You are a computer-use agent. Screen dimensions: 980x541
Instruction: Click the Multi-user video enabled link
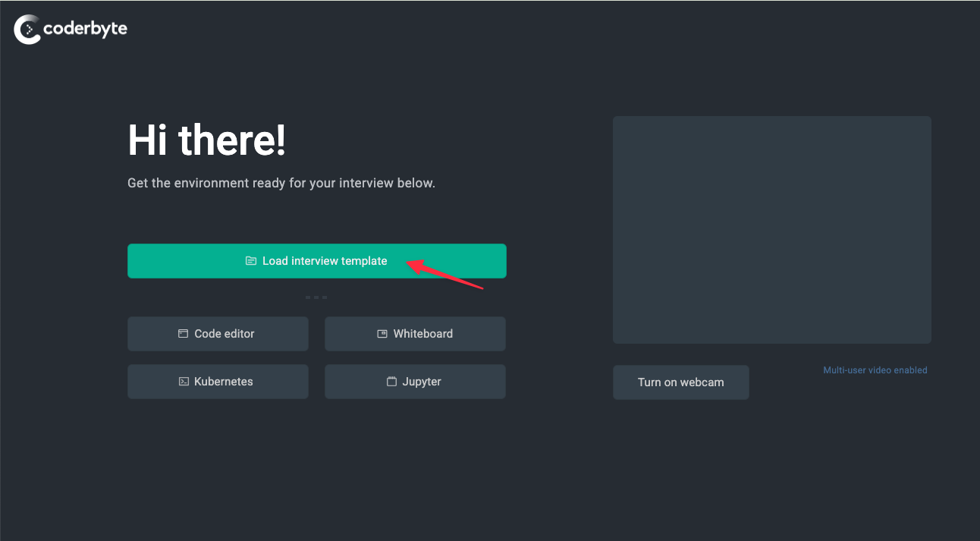pos(875,370)
